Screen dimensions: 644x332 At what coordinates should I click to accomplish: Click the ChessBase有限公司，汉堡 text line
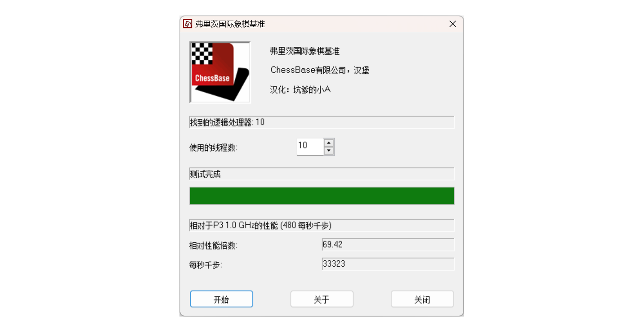point(320,70)
